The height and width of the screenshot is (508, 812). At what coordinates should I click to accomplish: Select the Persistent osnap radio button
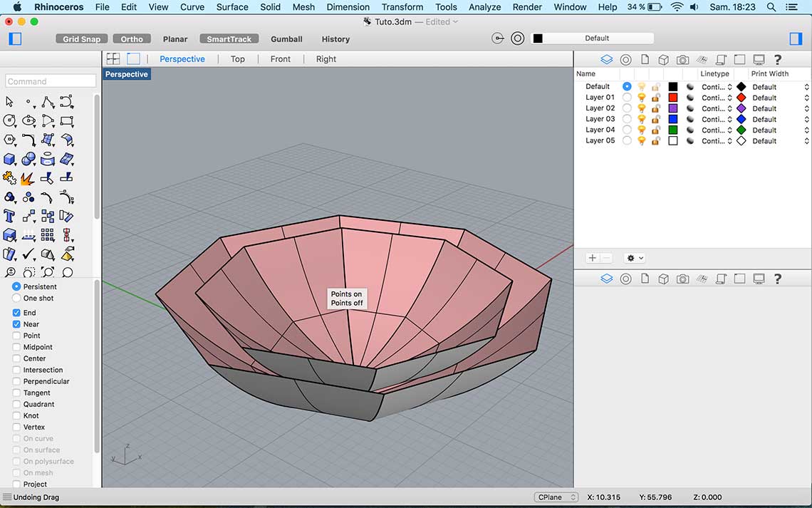16,286
